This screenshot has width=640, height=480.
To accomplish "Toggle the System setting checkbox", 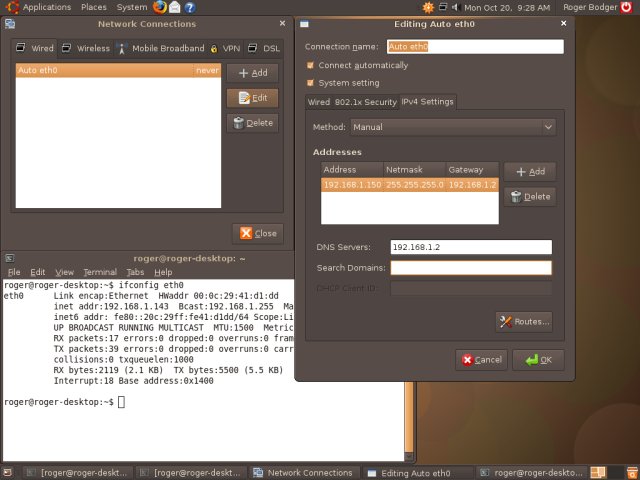I will 310,83.
